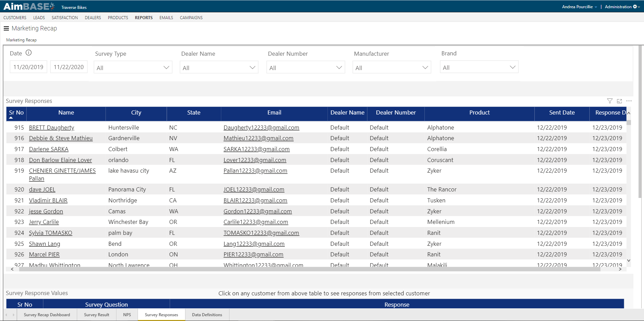Click the previous sheet-tab navigation arrow
644x321 pixels.
(5, 315)
